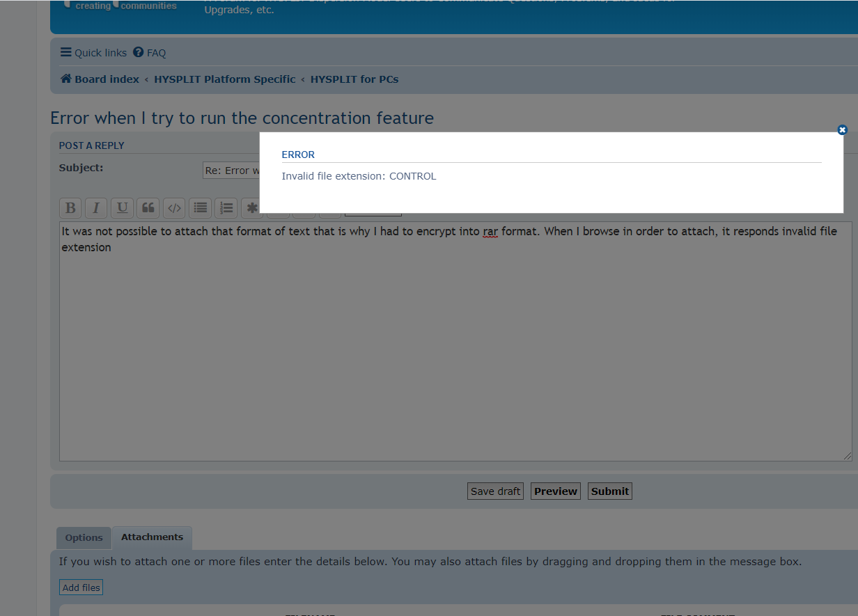Click the ERROR heading in the popup

tap(298, 155)
